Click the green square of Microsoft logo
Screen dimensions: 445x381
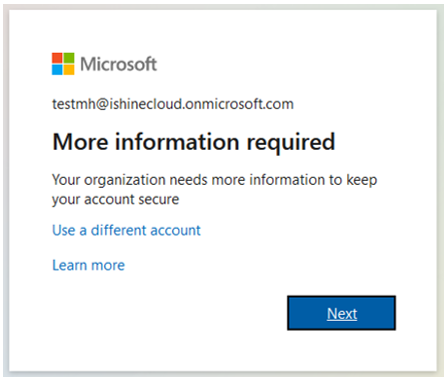click(x=69, y=58)
